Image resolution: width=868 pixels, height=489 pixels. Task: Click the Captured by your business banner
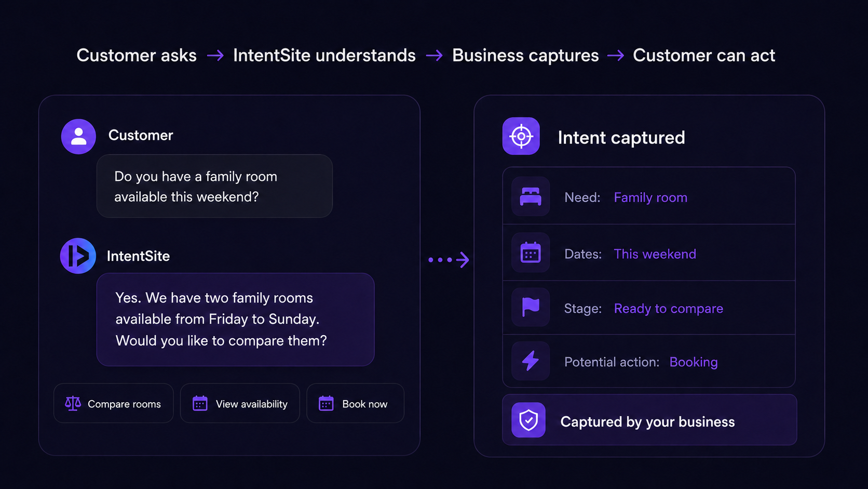click(x=649, y=420)
